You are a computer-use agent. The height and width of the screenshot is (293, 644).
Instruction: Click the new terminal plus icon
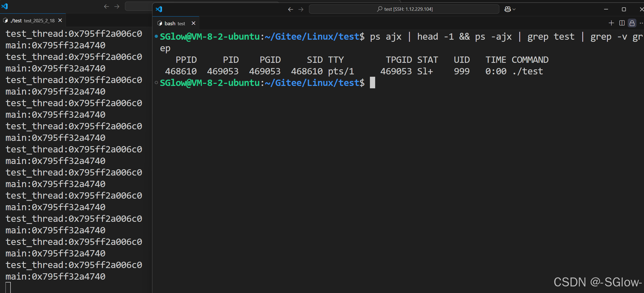click(611, 23)
